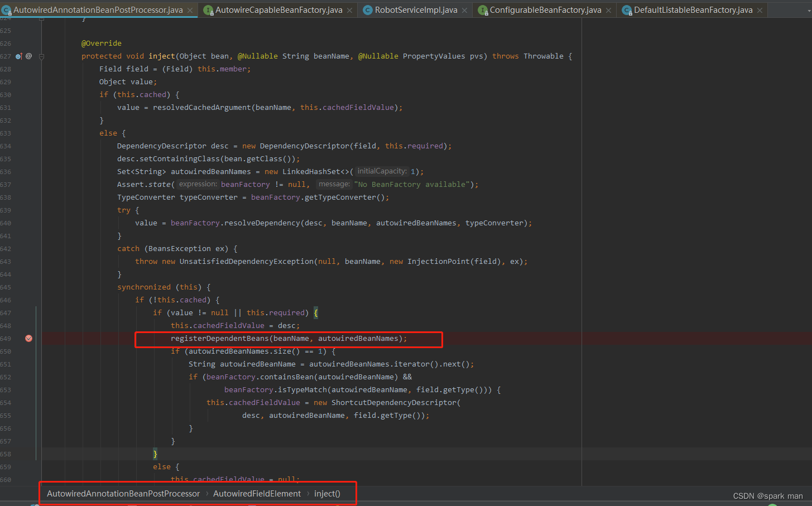Click the interface icon on the AutowireCapableBeanFactory.java tab
The image size is (812, 506).
click(x=208, y=10)
